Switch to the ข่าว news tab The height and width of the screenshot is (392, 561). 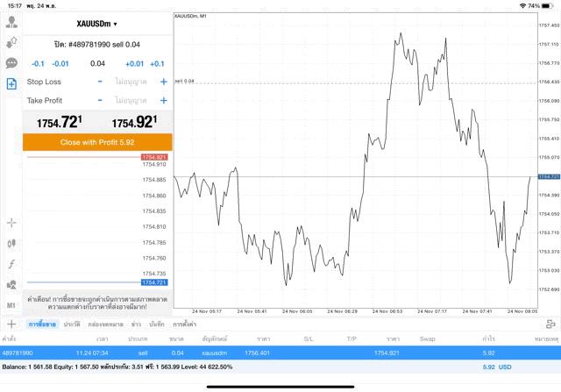[136, 324]
